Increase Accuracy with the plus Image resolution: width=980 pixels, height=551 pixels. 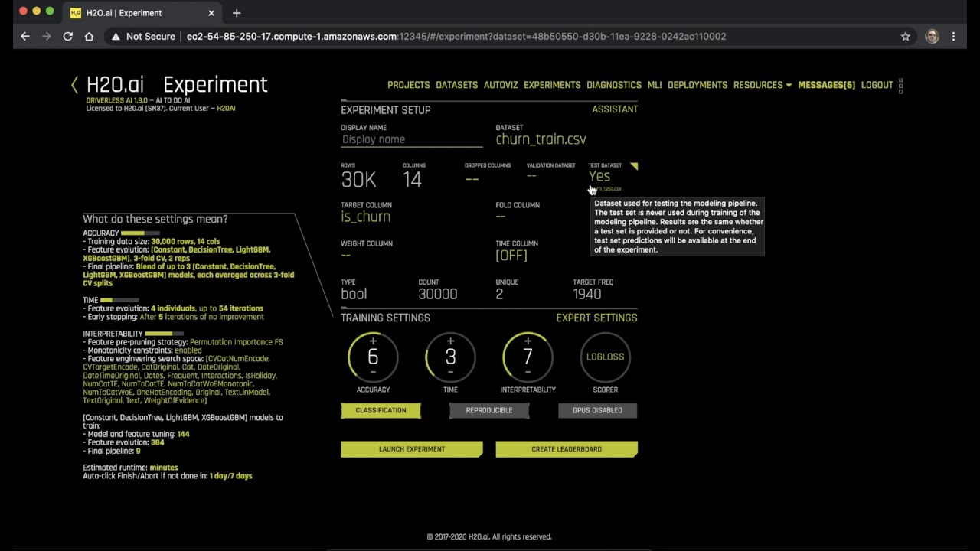pos(373,341)
